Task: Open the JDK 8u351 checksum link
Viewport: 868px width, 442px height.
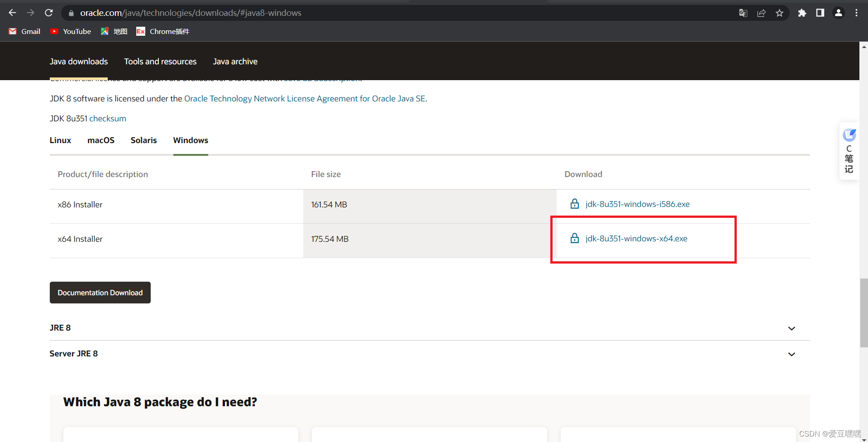Action: point(108,119)
